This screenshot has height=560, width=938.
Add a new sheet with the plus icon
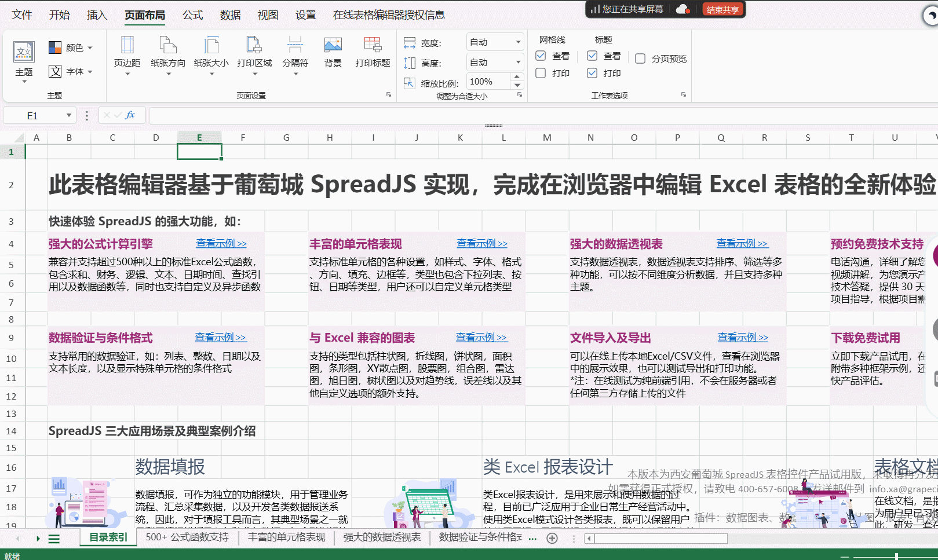[x=552, y=539]
